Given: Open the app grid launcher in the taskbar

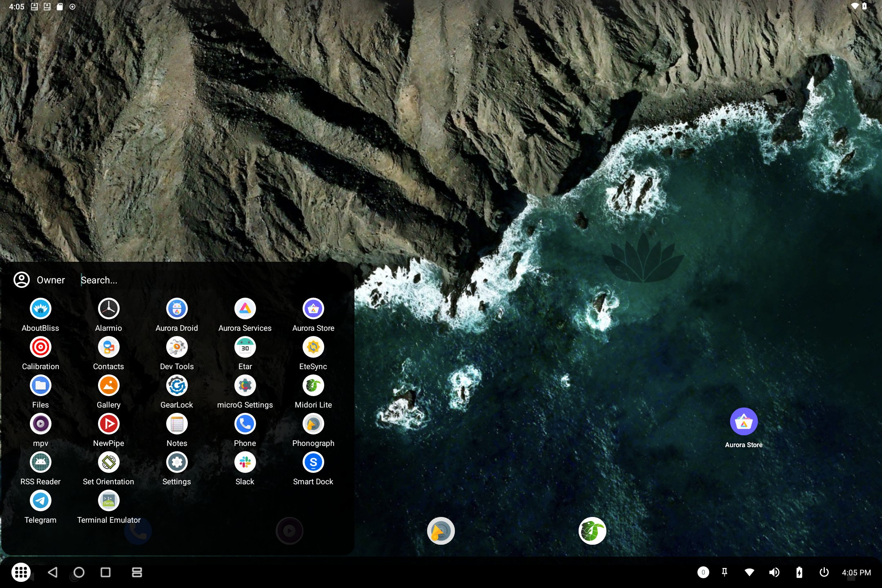Looking at the screenshot, I should pyautogui.click(x=21, y=572).
